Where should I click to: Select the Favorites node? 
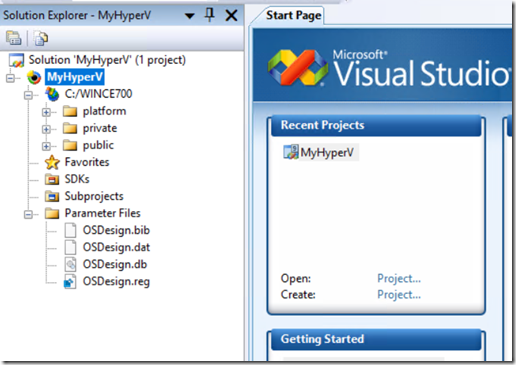87,162
